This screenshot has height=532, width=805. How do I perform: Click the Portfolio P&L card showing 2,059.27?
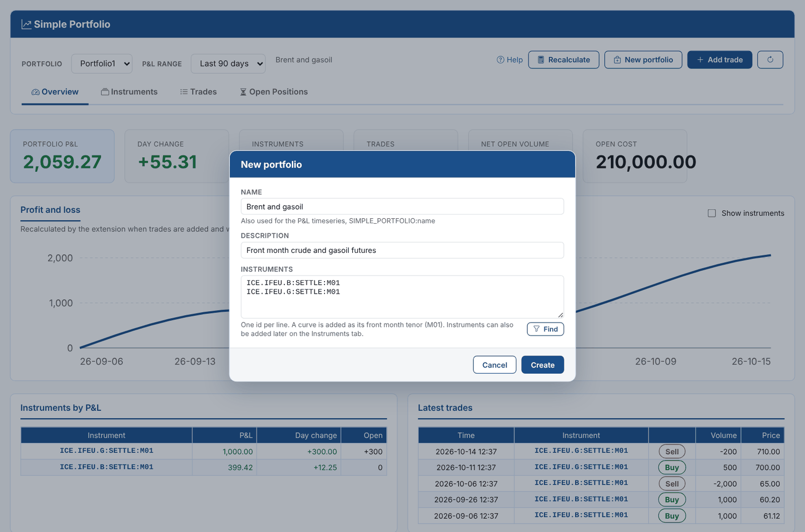point(62,156)
